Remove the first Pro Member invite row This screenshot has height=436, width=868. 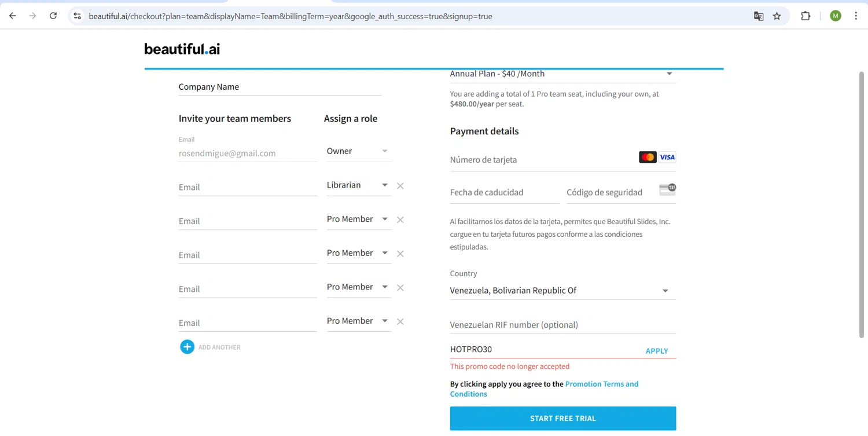coord(400,220)
